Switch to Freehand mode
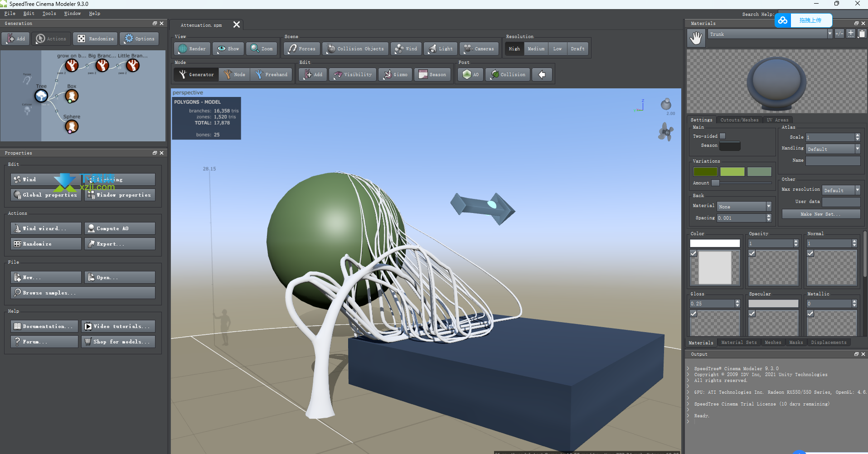The height and width of the screenshot is (454, 868). tap(272, 74)
